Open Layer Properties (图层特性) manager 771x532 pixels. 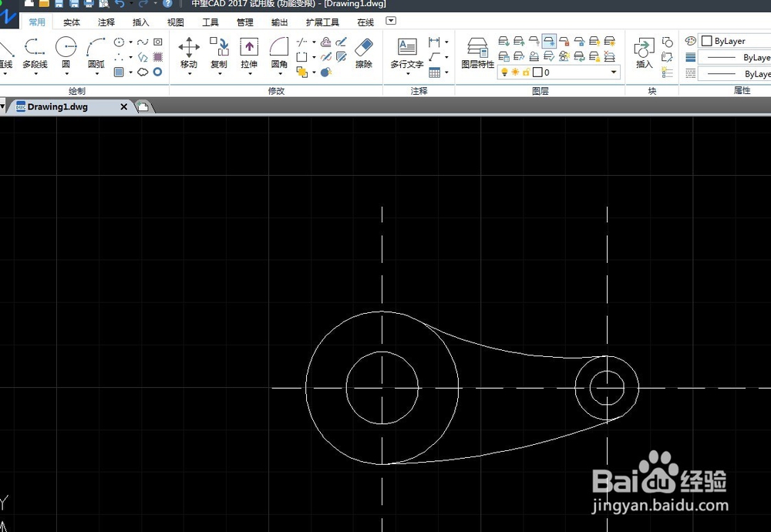pyautogui.click(x=477, y=52)
